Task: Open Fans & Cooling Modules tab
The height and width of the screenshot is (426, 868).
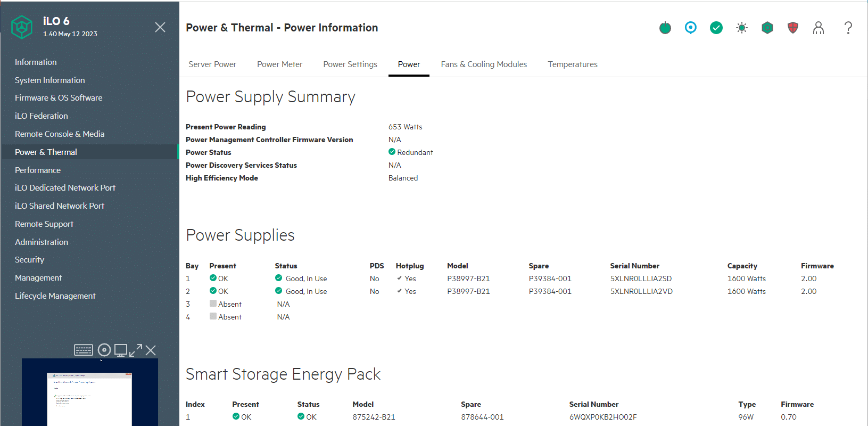Action: 484,64
